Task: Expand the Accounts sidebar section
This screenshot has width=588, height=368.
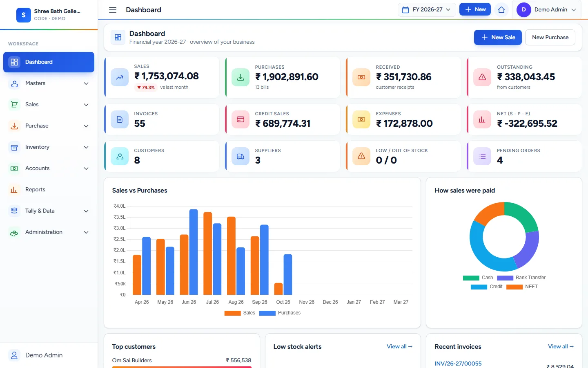Action: (49, 168)
